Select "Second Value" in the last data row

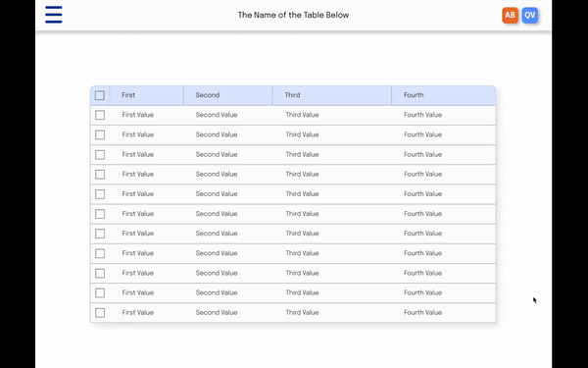tap(217, 312)
